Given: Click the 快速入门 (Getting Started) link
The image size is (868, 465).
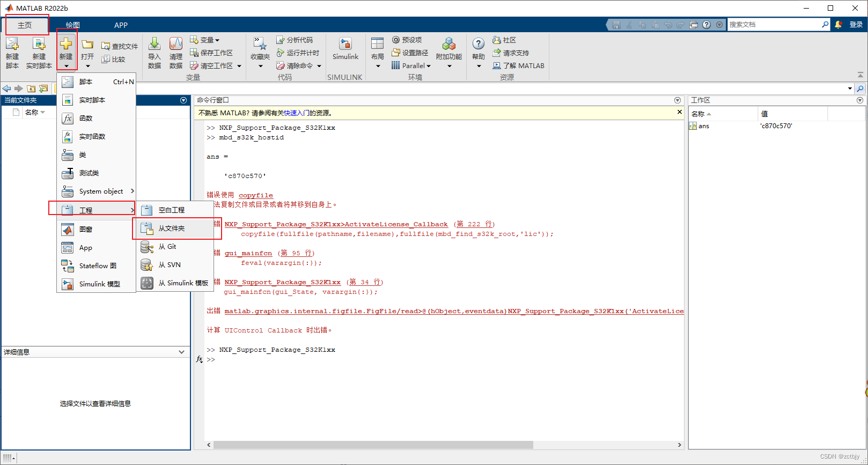Looking at the screenshot, I should pos(296,113).
